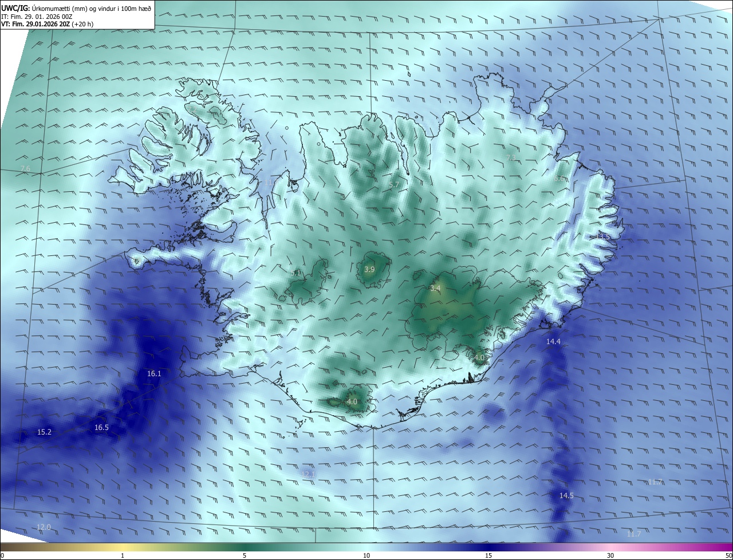Select the 12.1 value south of Iceland
The width and height of the screenshot is (733, 560).
(308, 474)
